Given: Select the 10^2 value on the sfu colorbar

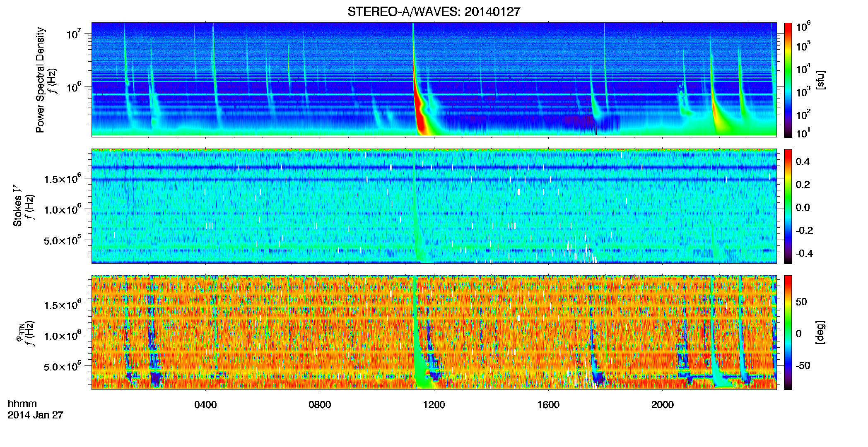Looking at the screenshot, I should coord(803,114).
